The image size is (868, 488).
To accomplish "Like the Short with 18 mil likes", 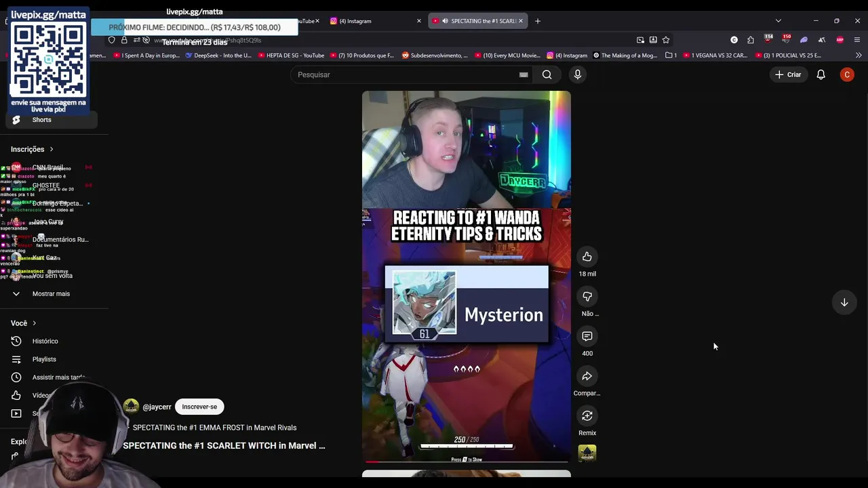I will coord(587,257).
